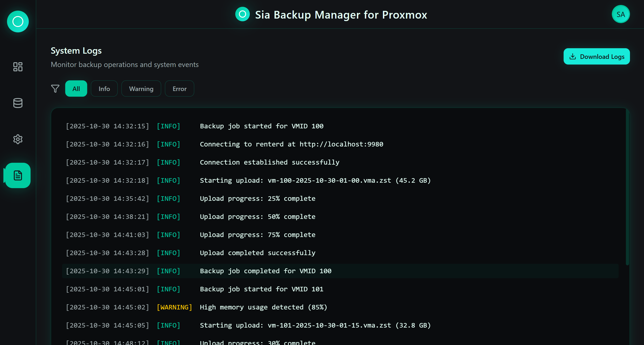Click the Download Logs button

point(596,57)
